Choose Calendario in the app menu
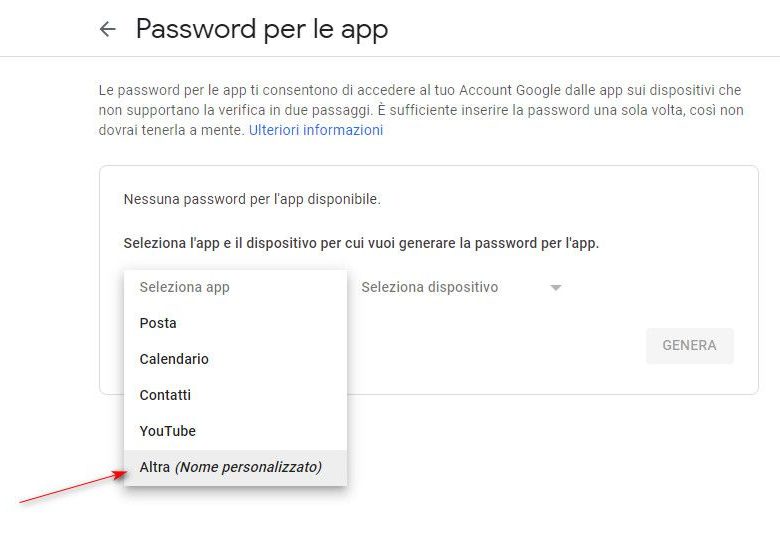This screenshot has width=780, height=533. [174, 359]
